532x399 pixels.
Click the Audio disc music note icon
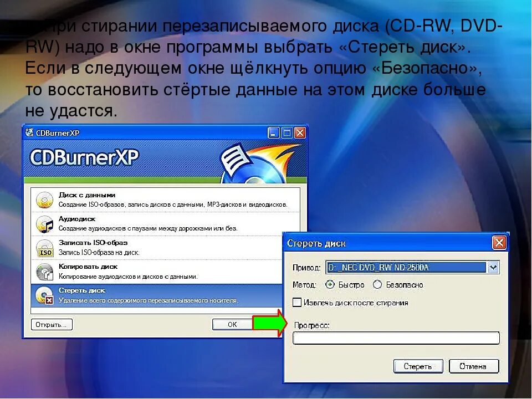pyautogui.click(x=44, y=224)
